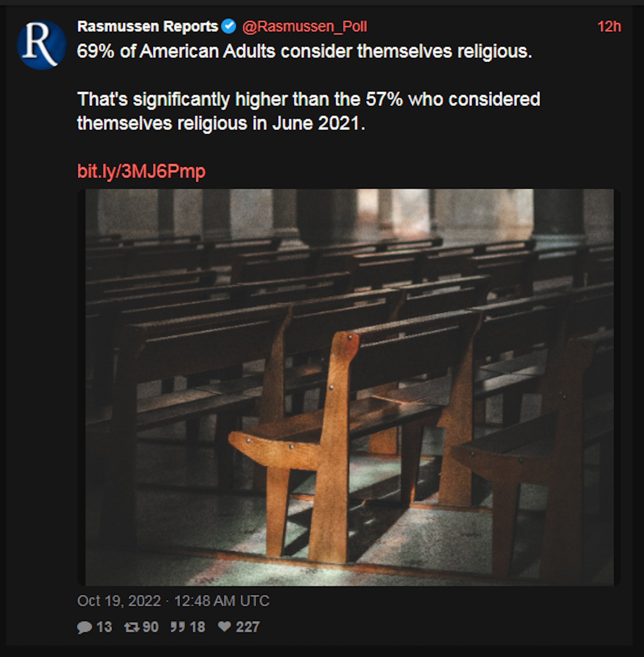
Task: Click the 'That's significantly higher' paragraph
Action: 309,111
